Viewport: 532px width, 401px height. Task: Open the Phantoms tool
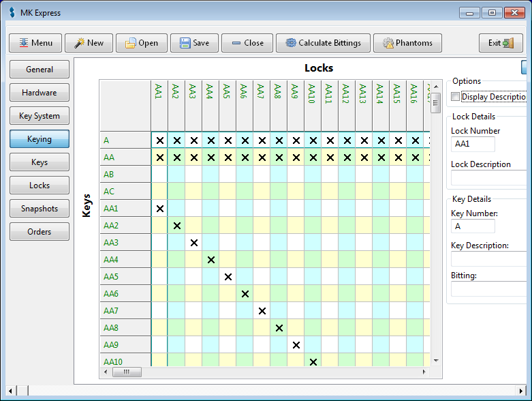tap(407, 43)
